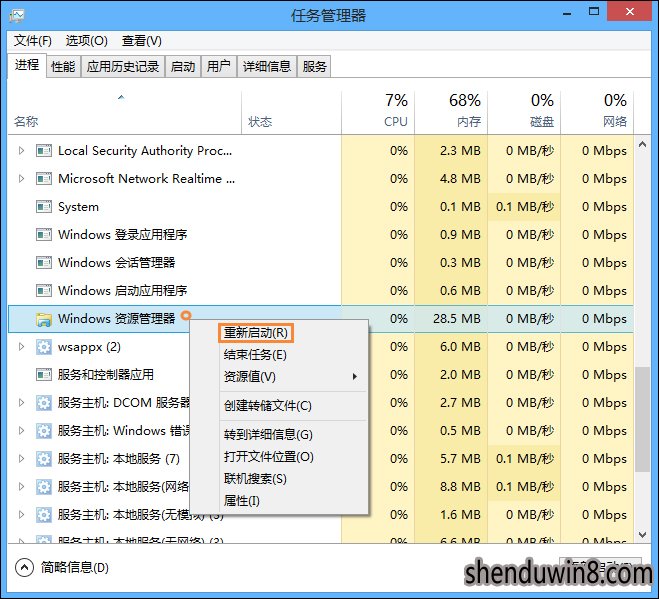659x599 pixels.
Task: Click the Windows 会话管理器 icon
Action: [44, 263]
